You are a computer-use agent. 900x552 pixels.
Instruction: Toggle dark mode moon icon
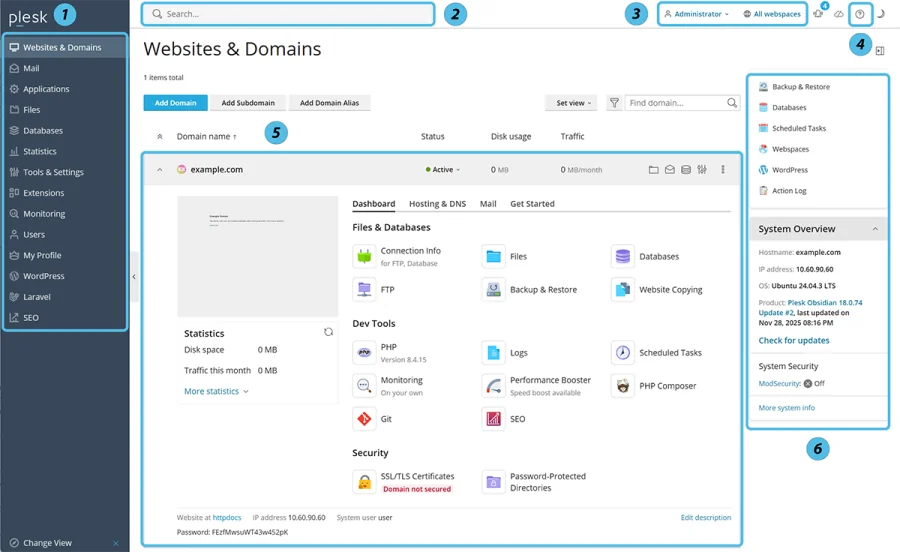coord(881,14)
